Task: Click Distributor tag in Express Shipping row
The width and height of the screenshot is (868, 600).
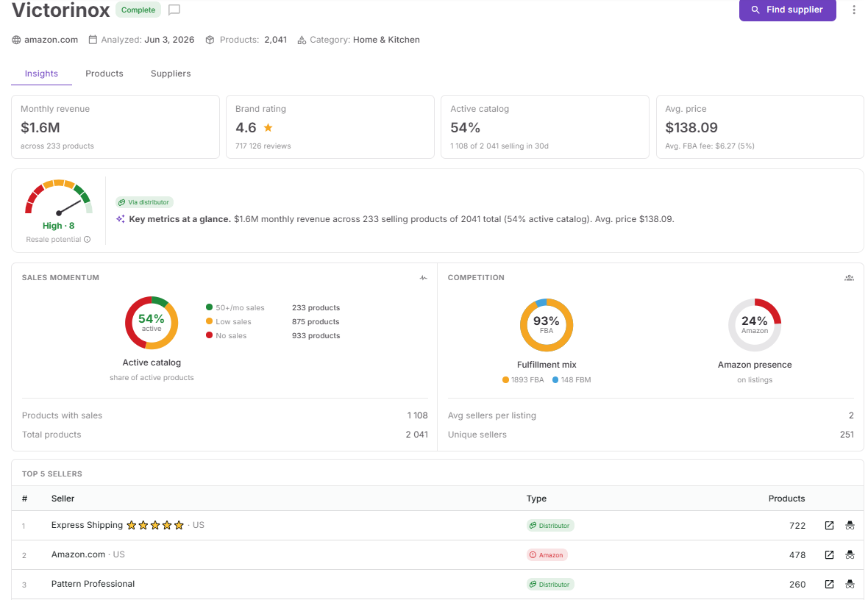Action: point(550,525)
